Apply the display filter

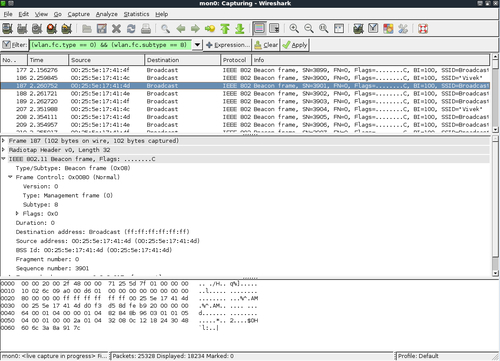pos(295,45)
